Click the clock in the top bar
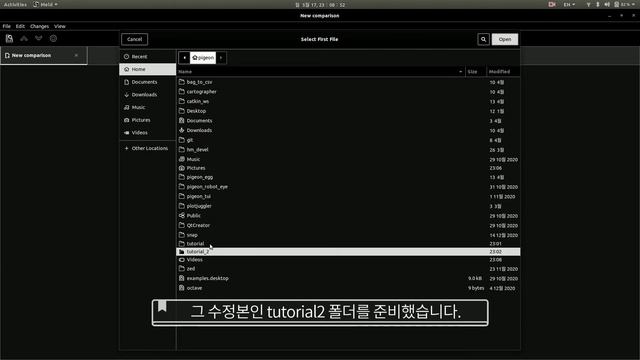This screenshot has width=640, height=360. (x=320, y=5)
